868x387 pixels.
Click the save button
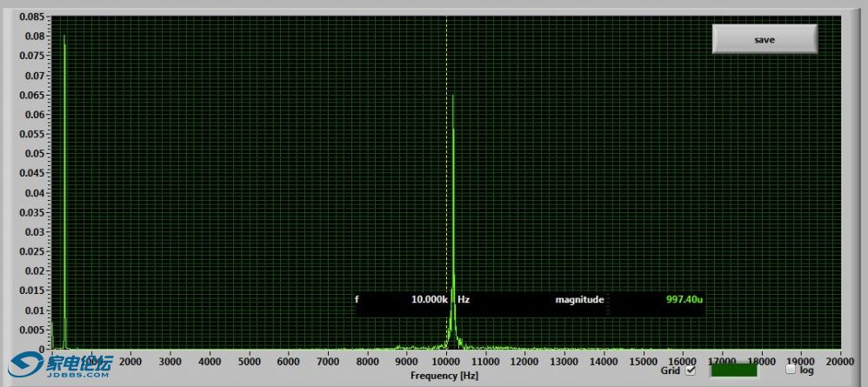(x=765, y=39)
